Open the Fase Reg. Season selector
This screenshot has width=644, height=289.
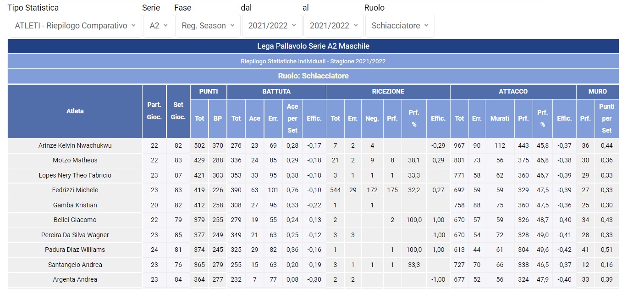click(208, 26)
